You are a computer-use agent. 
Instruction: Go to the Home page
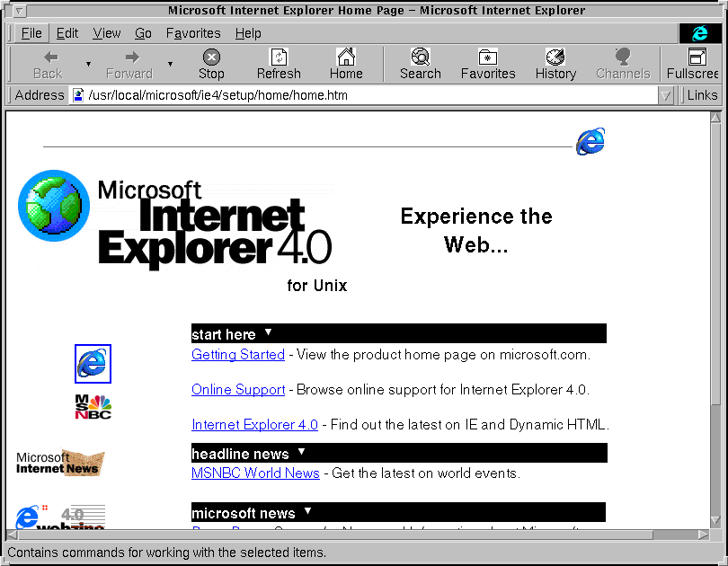pos(346,65)
